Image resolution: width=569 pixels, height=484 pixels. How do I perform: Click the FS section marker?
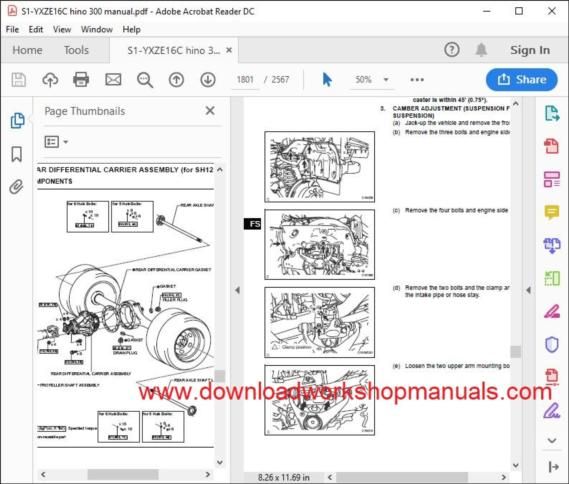pos(252,224)
